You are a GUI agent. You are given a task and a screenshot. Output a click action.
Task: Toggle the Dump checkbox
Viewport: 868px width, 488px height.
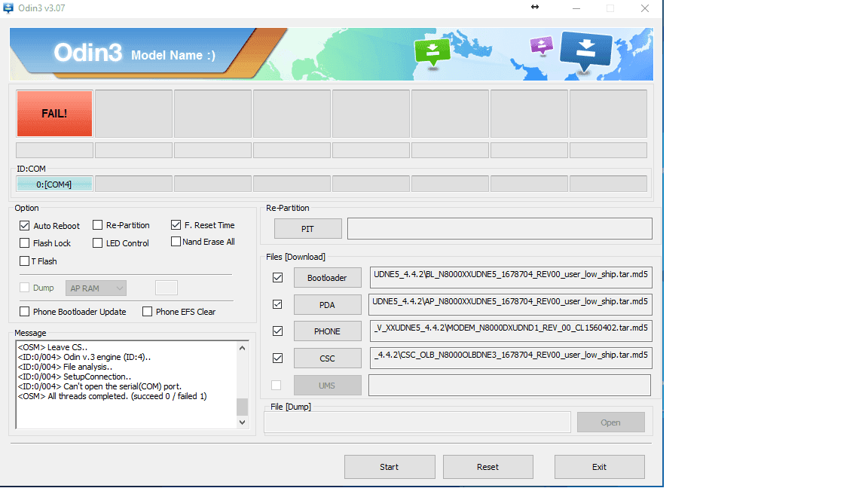(x=24, y=288)
